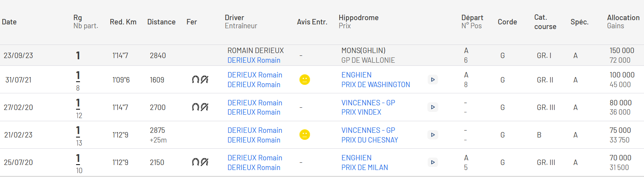Click the yellow smiley in the 21/02/23 row
The height and width of the screenshot is (177, 644).
click(305, 135)
